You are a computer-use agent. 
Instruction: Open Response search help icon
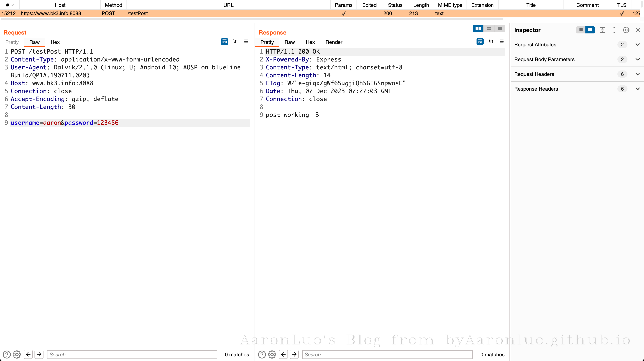tap(262, 354)
